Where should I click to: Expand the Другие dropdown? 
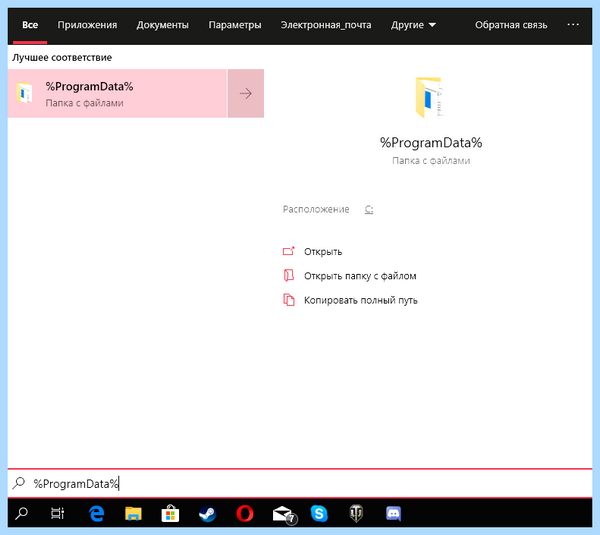click(413, 25)
